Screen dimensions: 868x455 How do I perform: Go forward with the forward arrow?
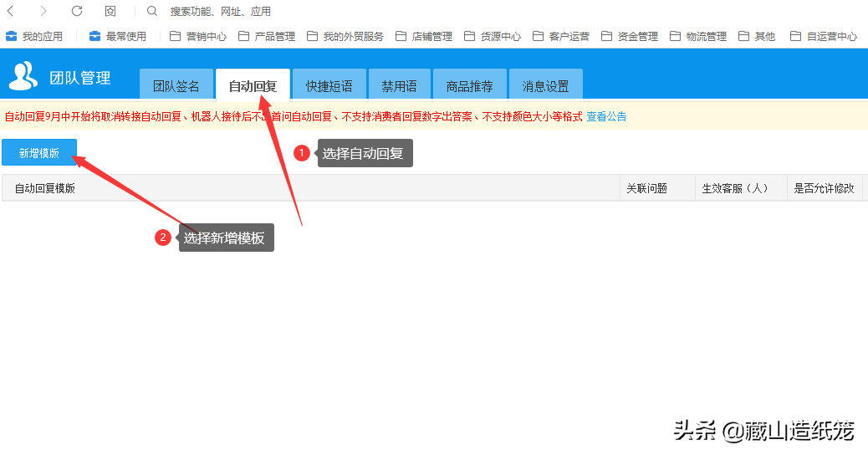[43, 11]
